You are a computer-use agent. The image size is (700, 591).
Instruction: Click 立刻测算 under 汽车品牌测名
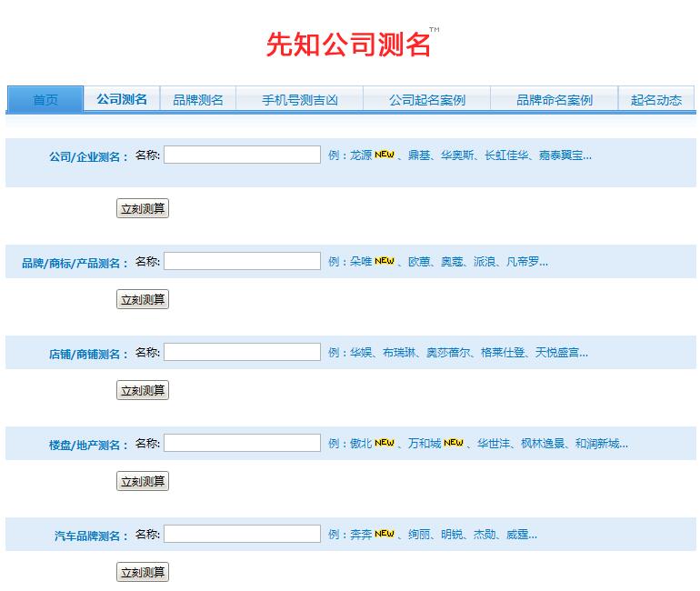pyautogui.click(x=143, y=572)
